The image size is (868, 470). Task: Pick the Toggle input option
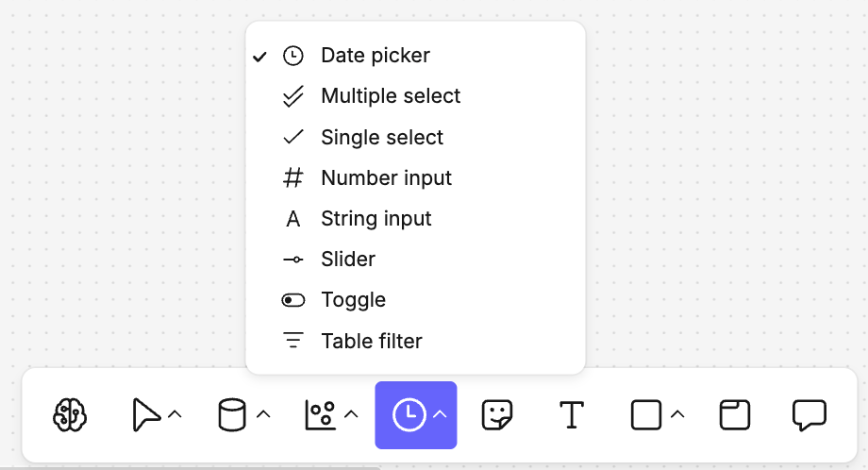coord(353,300)
